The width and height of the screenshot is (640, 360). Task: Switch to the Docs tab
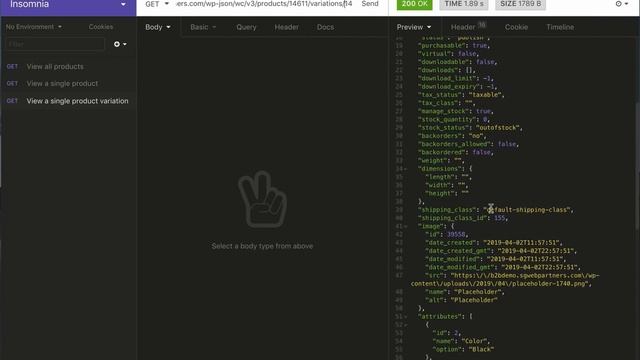(x=325, y=27)
